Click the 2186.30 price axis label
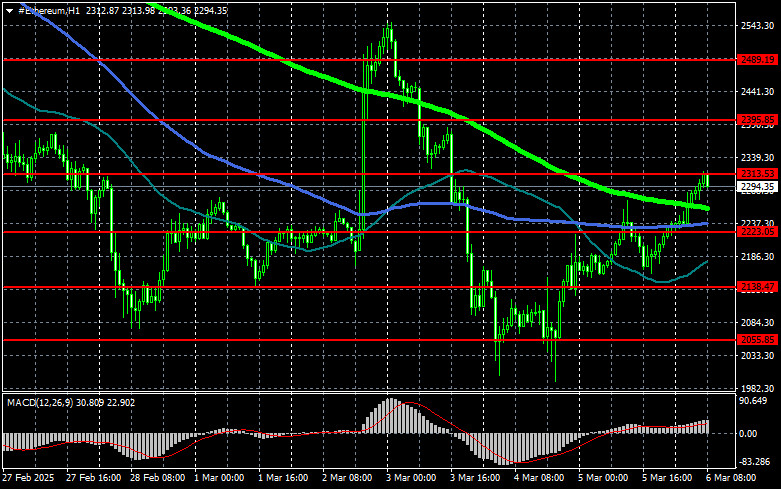This screenshot has width=781, height=489. [757, 256]
